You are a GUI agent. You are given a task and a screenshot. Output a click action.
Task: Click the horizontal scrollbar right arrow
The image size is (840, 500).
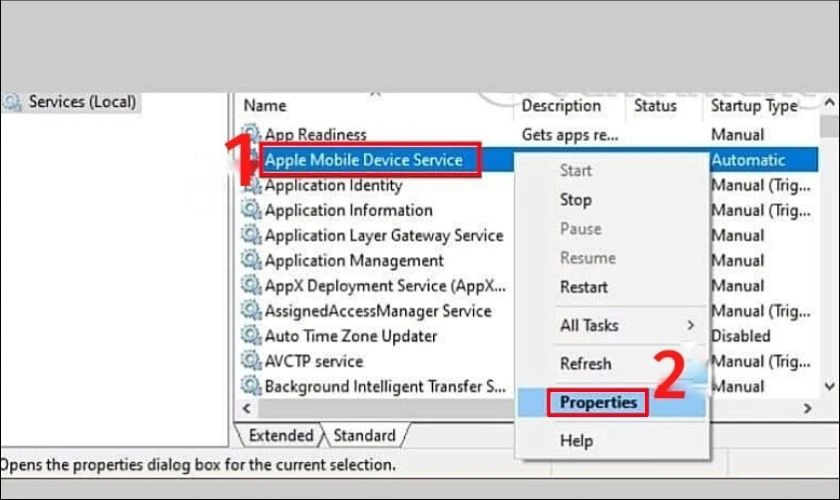pyautogui.click(x=808, y=408)
